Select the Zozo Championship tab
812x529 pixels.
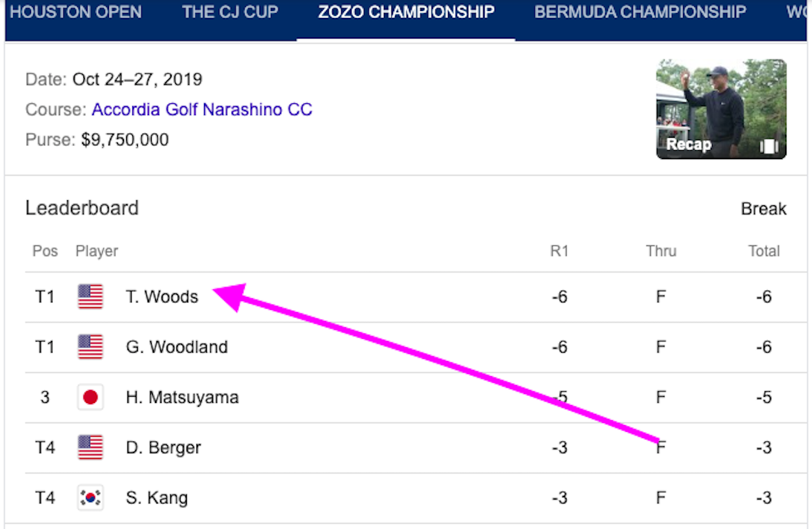pyautogui.click(x=406, y=12)
